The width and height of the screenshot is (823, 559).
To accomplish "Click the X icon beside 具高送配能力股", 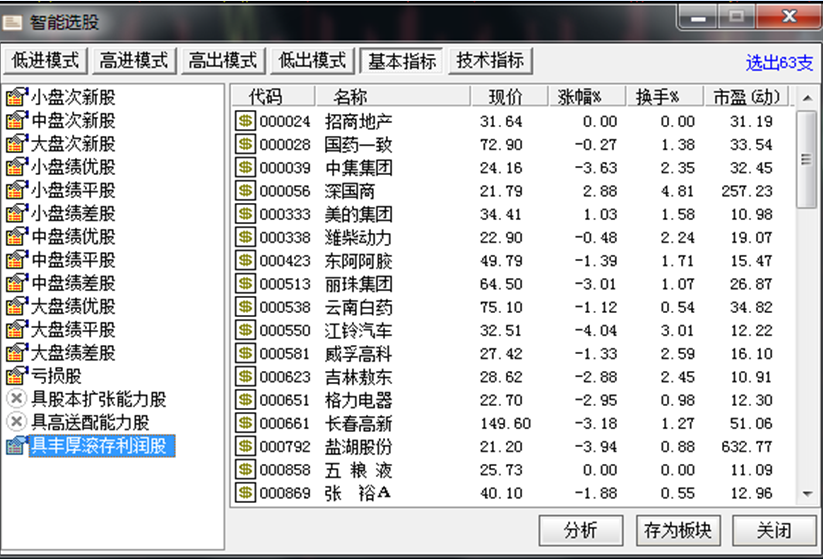I will click(16, 422).
